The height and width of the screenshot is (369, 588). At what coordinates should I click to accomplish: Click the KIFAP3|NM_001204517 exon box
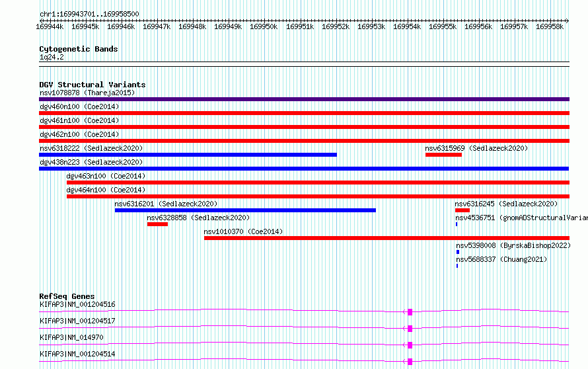click(410, 329)
